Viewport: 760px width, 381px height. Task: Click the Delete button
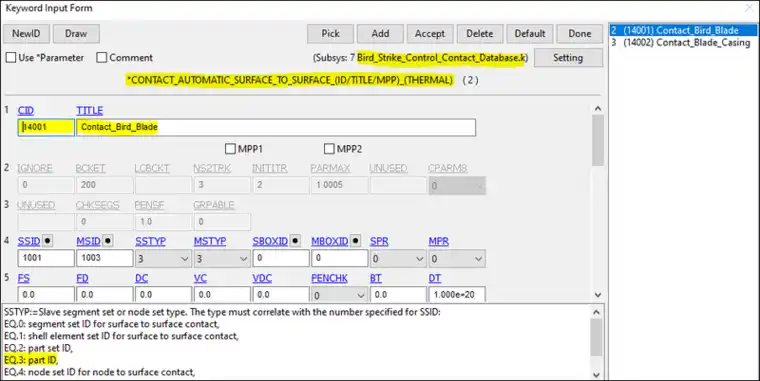[480, 33]
